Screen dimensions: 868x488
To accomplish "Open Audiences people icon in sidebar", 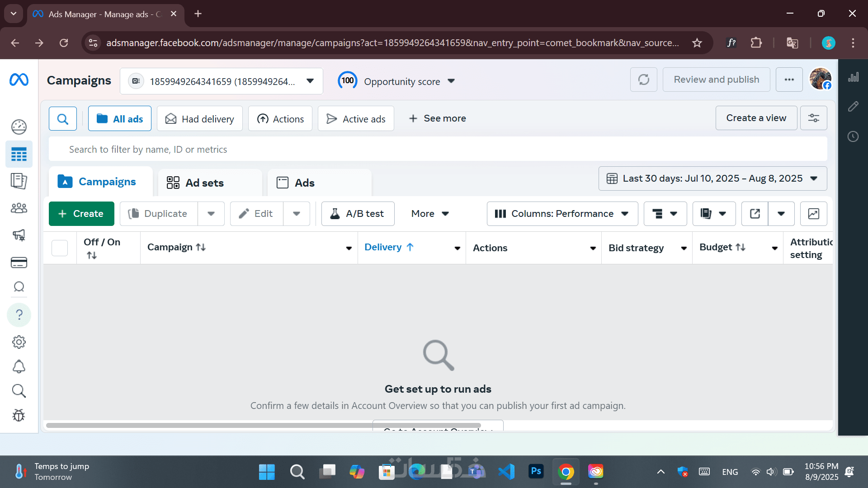I will 19,208.
